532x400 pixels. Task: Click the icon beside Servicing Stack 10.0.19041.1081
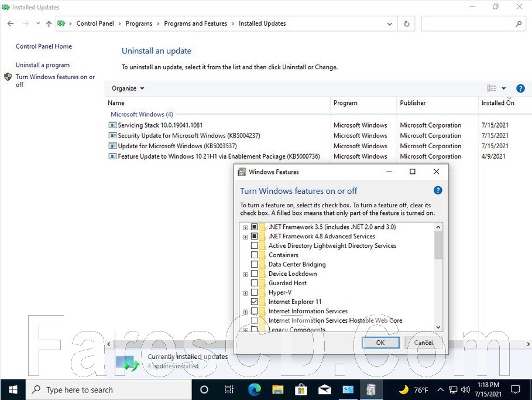[112, 125]
